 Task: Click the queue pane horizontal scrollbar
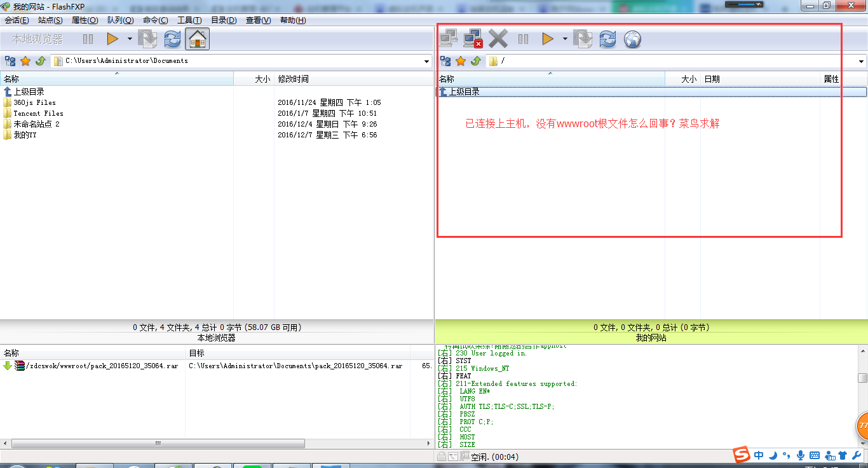click(x=158, y=443)
